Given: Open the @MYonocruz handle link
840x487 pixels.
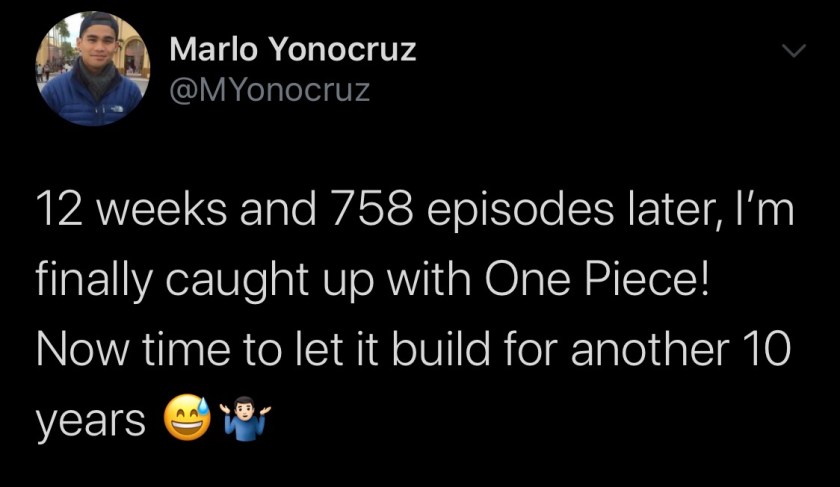Looking at the screenshot, I should click(270, 92).
